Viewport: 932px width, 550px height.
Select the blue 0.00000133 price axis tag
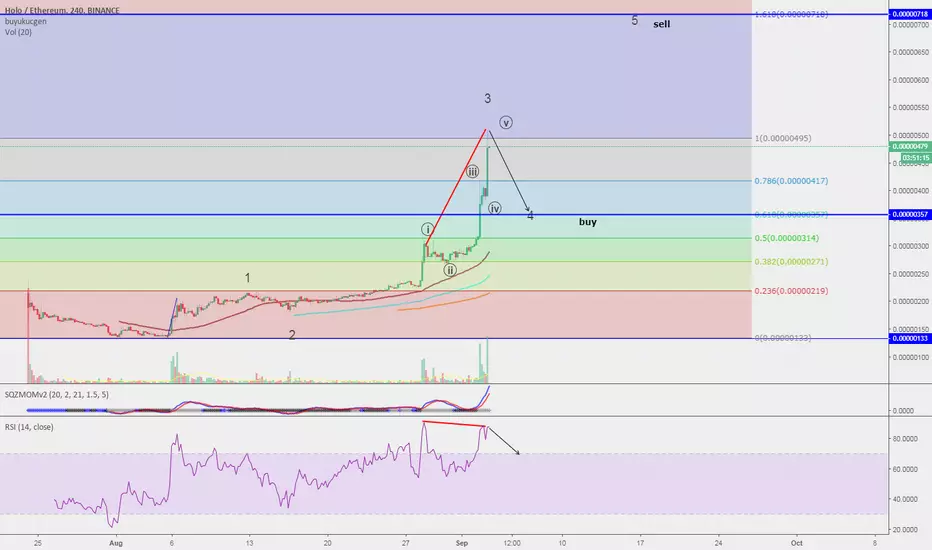(x=910, y=338)
